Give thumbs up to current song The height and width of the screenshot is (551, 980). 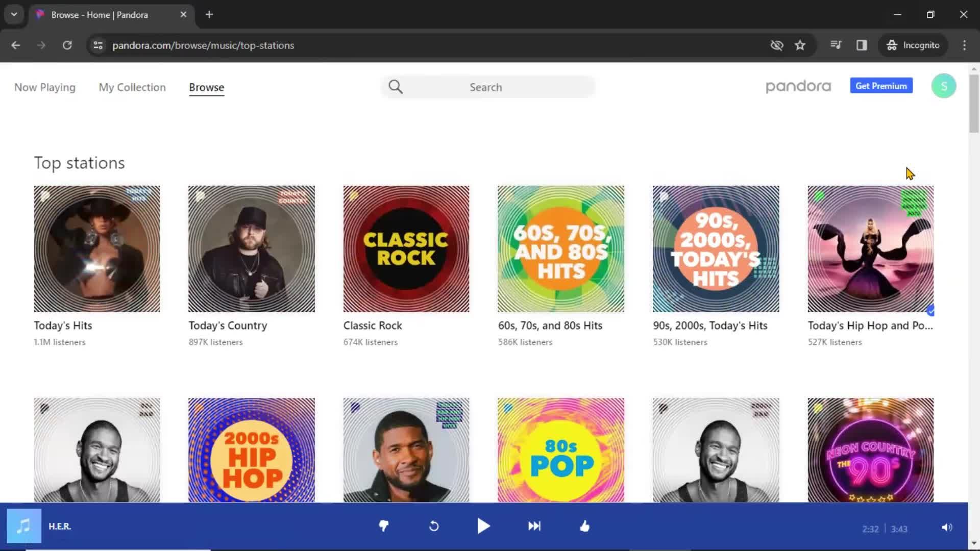coord(584,526)
